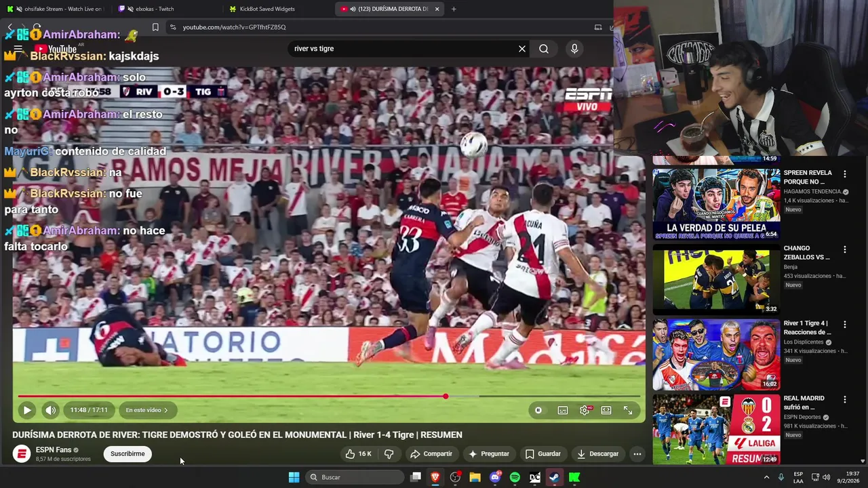Save the video with the Guardar button
Screen dimensions: 868x488
point(543,453)
